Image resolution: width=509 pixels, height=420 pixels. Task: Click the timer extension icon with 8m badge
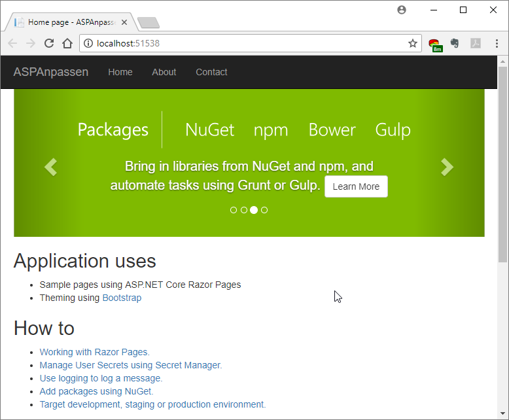434,44
